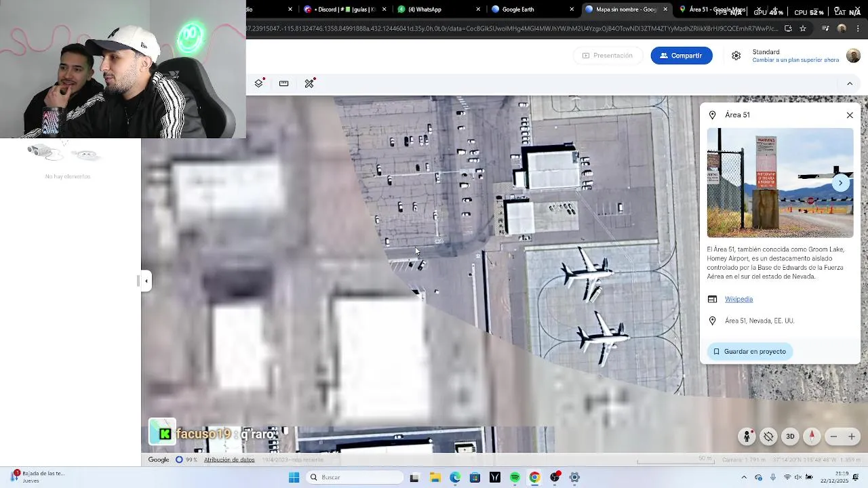Open Google Earth settings gear
The image size is (868, 488).
click(736, 56)
